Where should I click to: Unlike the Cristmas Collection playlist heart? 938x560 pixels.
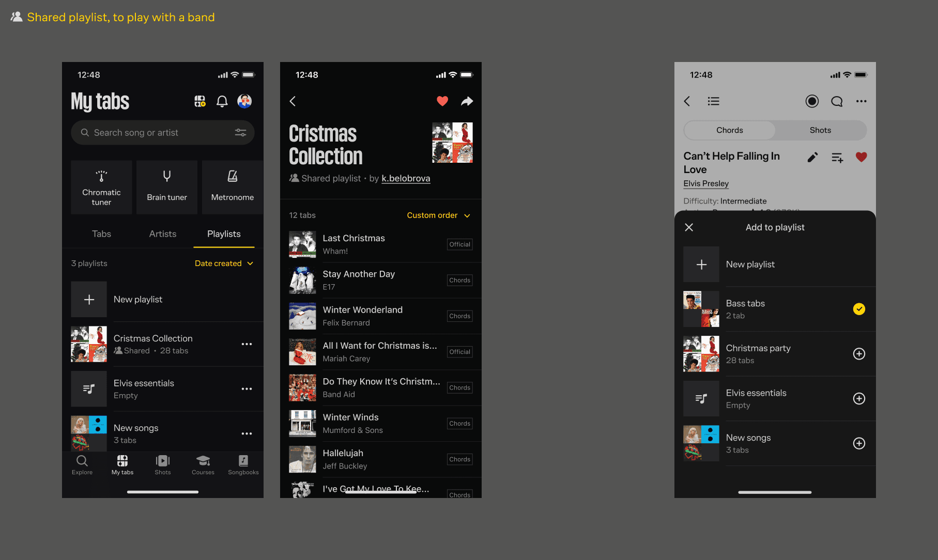tap(442, 101)
